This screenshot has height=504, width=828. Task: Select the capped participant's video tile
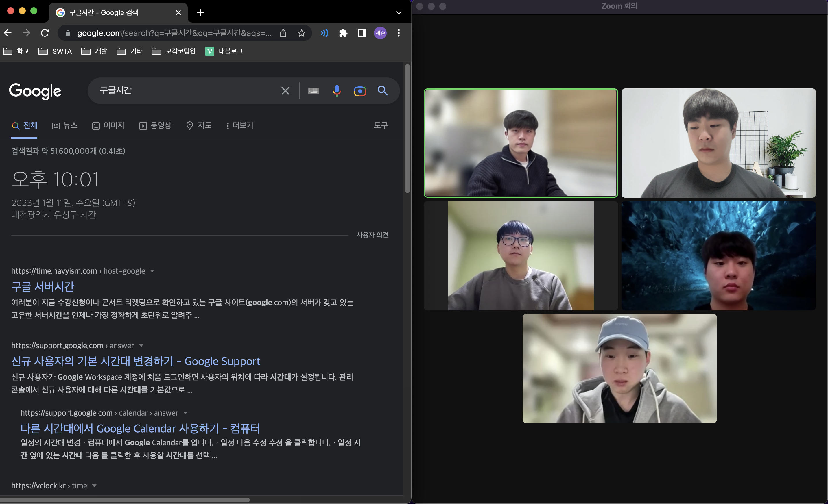(x=619, y=368)
